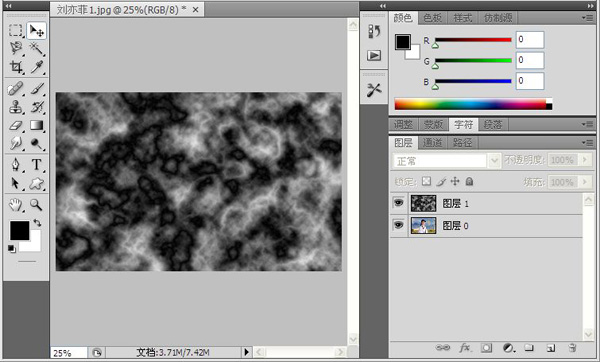Select the Rectangular Marquee tool
Viewport: 600px width, 362px height.
16,31
